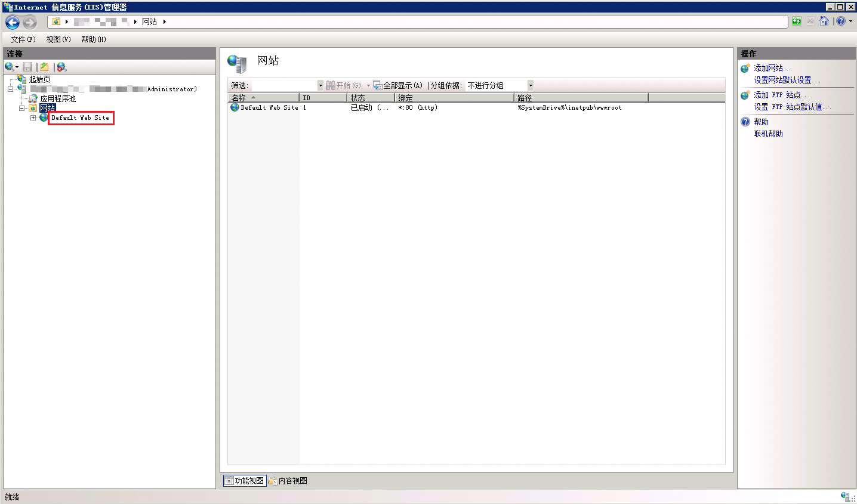Collapse the server node in the tree

[x=10, y=89]
